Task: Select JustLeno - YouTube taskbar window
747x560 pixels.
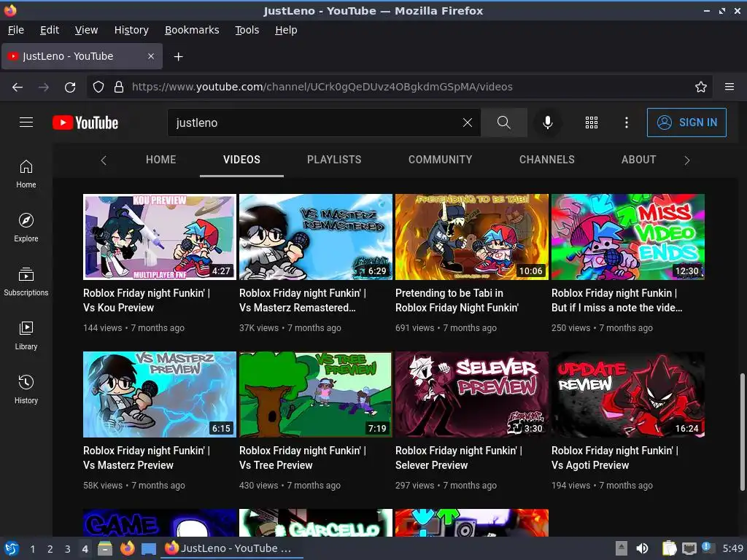Action: point(231,548)
